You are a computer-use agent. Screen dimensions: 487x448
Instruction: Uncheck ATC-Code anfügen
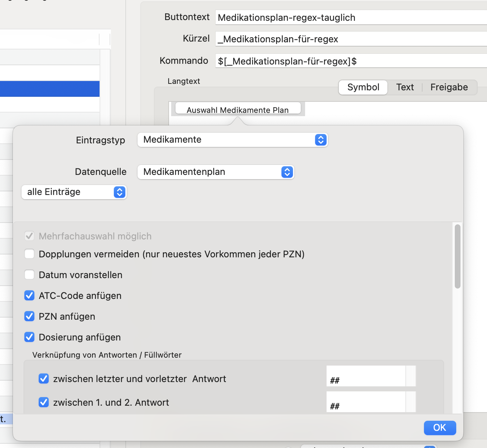[x=29, y=296]
